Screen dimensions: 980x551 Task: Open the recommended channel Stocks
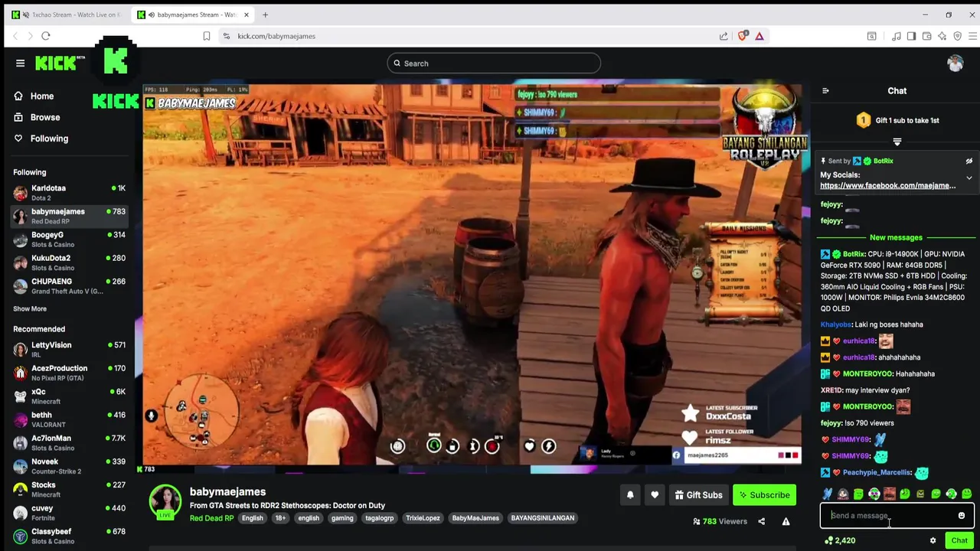[69, 489]
